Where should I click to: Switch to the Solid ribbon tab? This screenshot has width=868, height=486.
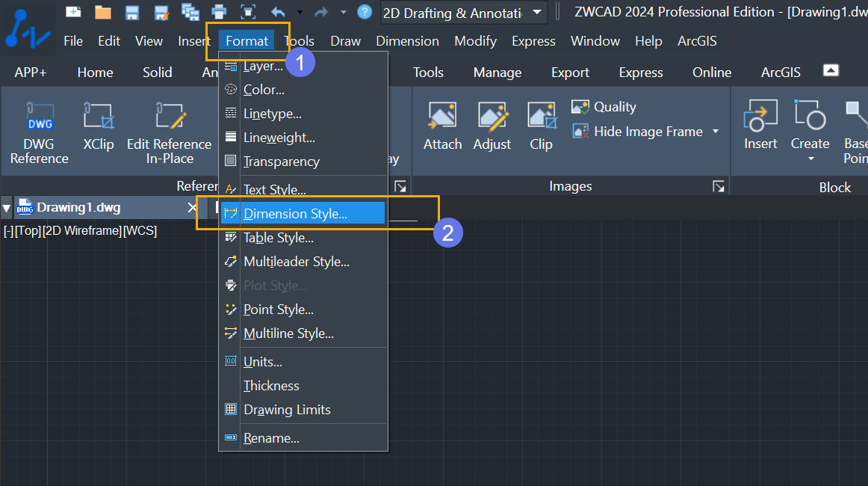coord(157,73)
